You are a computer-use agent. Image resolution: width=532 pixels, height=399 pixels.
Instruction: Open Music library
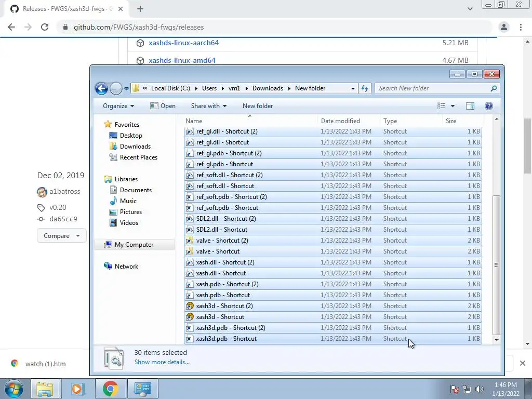(x=128, y=201)
